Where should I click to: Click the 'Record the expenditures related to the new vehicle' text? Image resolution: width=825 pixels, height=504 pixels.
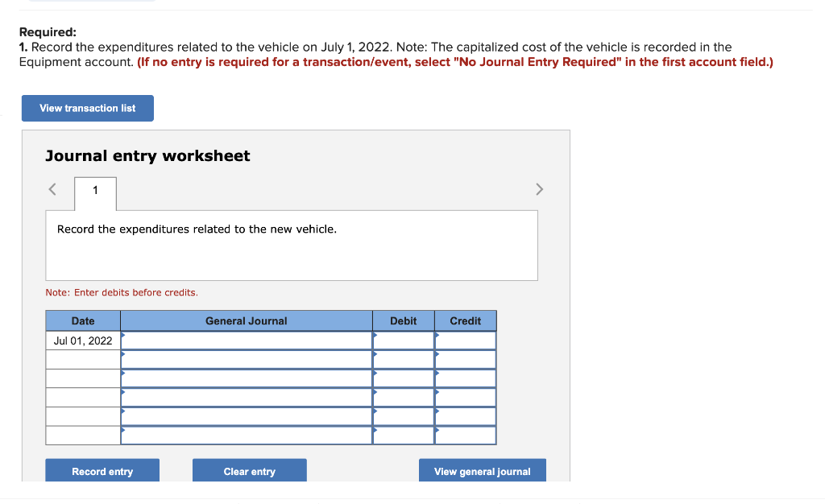(x=197, y=229)
